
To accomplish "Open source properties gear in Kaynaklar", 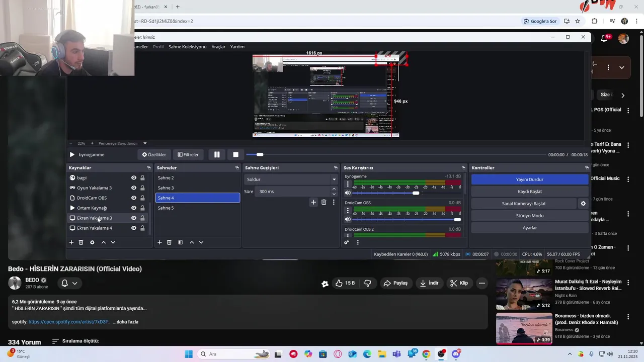I will 92,242.
